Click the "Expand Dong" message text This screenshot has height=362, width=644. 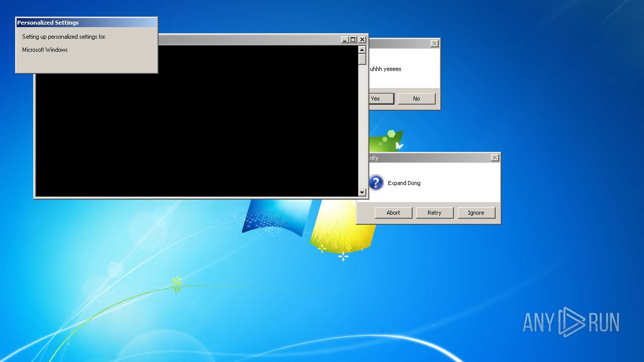(x=404, y=183)
